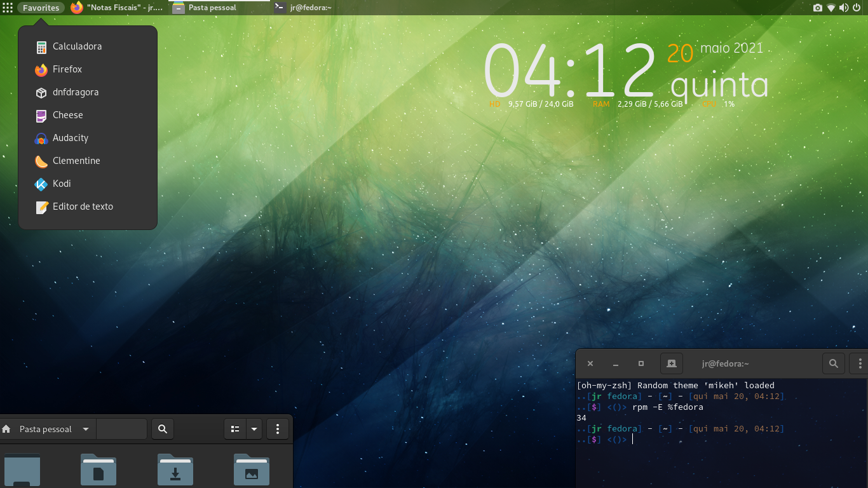Choose dnfdragora from Favorites menu
The width and height of the screenshot is (868, 488).
coord(75,92)
